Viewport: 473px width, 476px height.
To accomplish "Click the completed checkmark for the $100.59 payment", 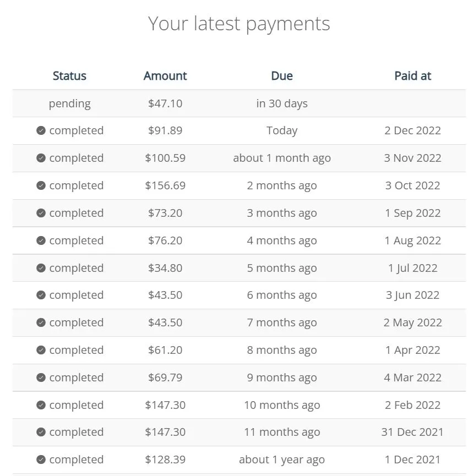I will point(41,158).
